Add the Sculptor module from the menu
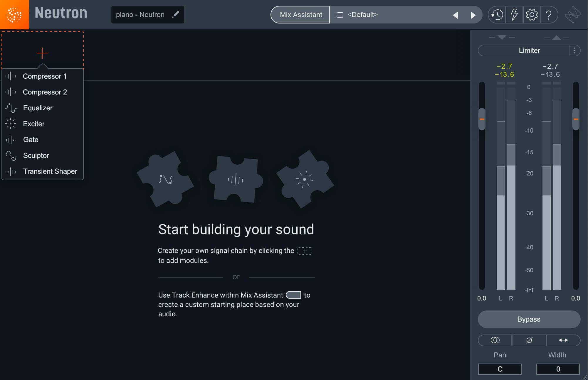Screen dimensions: 588x380 (x=43, y=156)
